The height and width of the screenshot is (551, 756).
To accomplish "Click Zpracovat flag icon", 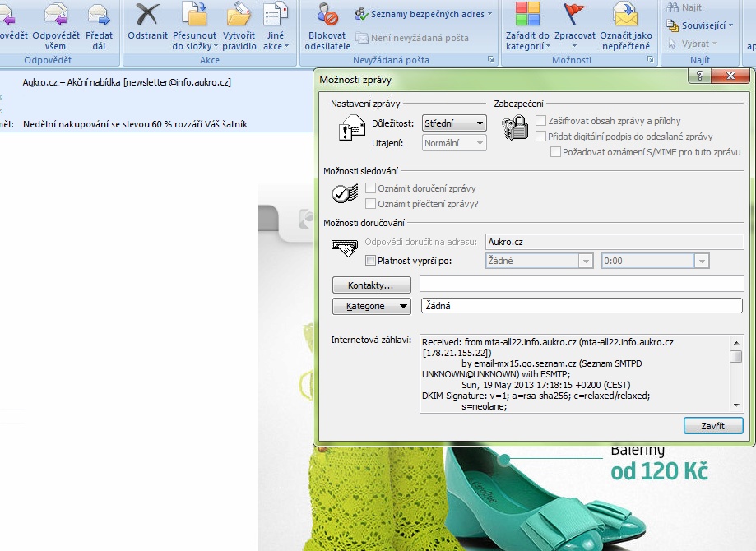I will (x=574, y=16).
